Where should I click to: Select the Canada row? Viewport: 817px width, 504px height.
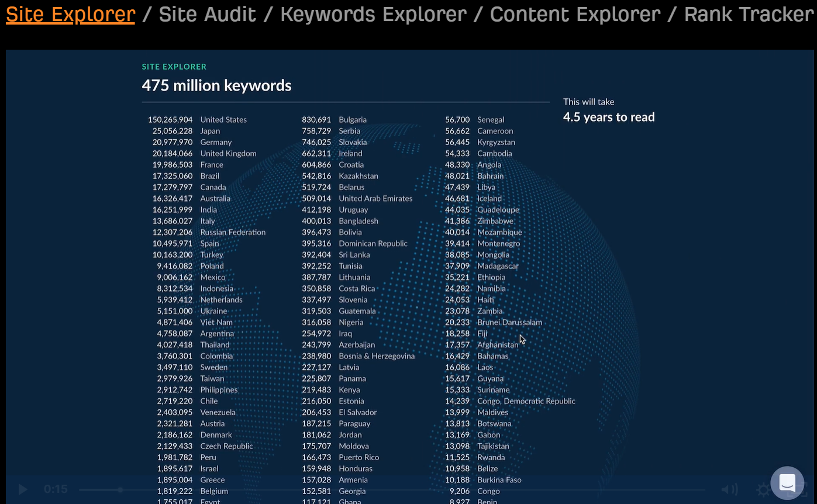point(189,187)
